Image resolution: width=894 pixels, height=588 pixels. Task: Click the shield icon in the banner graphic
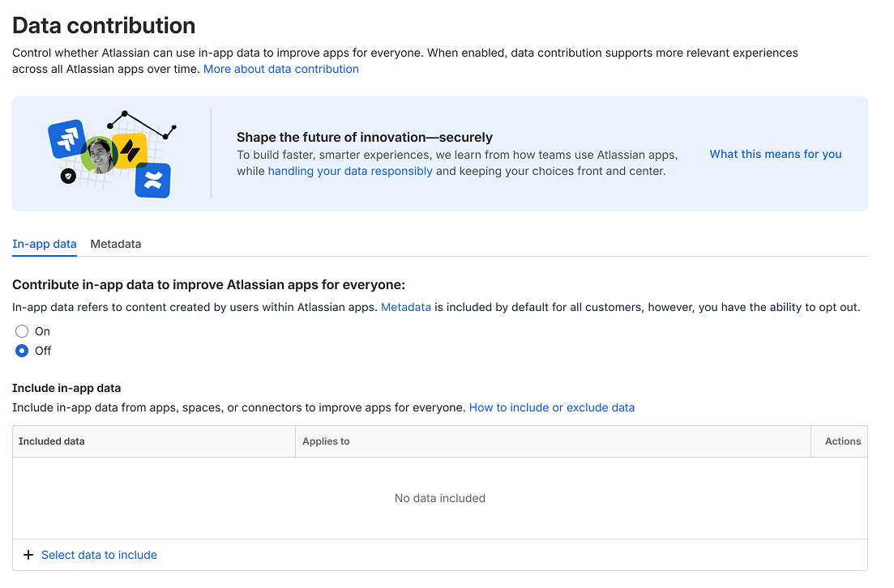point(68,176)
